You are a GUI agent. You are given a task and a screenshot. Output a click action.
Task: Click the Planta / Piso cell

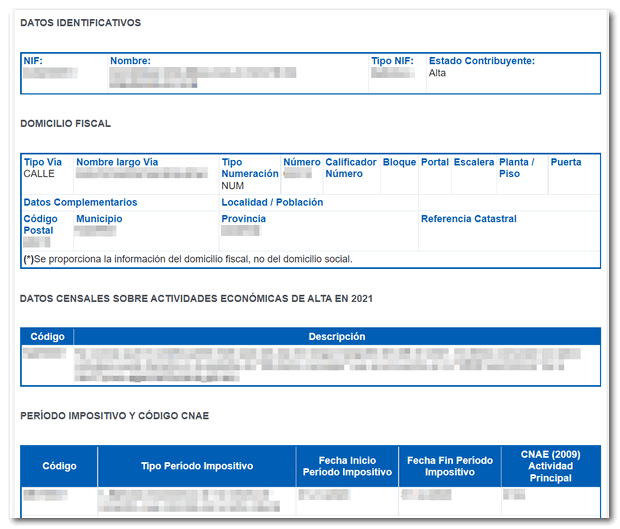[522, 174]
